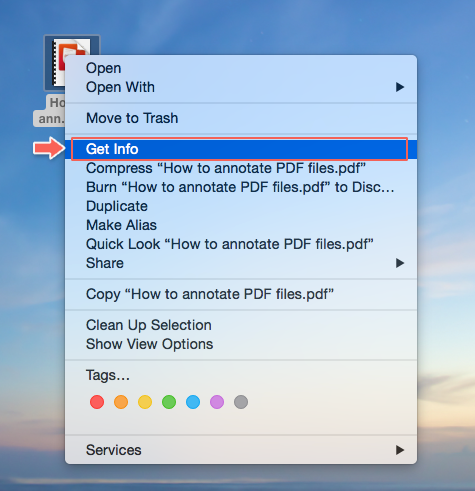Choose Show View Options
Viewport: 475px width, 491px height.
[241, 344]
